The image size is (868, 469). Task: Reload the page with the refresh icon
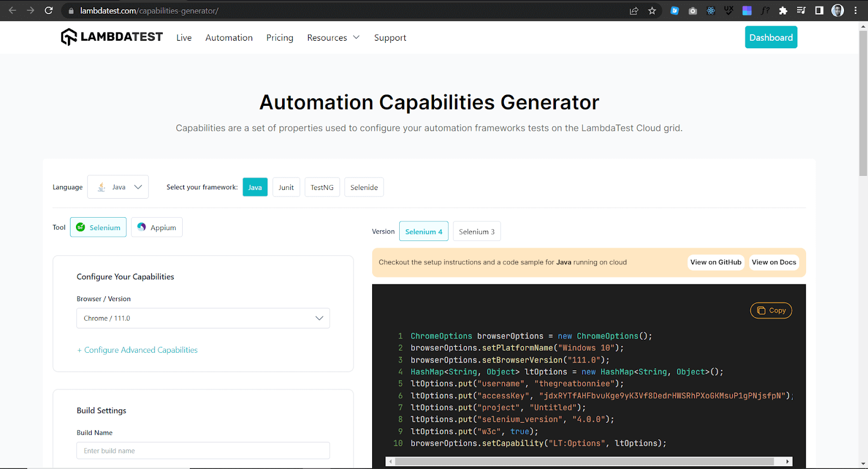(49, 10)
